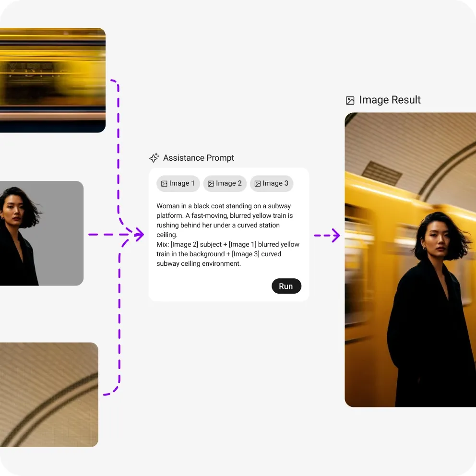
Task: Click the Assistance Prompt heading
Action: 199,158
